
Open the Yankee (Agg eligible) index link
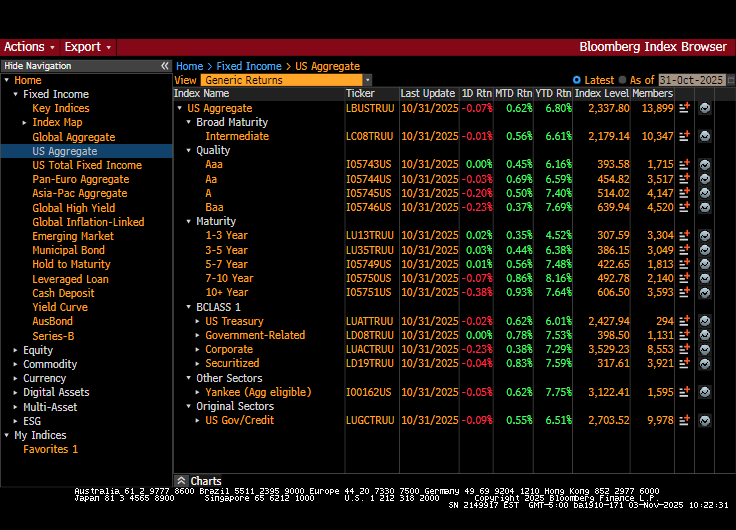[x=258, y=392]
